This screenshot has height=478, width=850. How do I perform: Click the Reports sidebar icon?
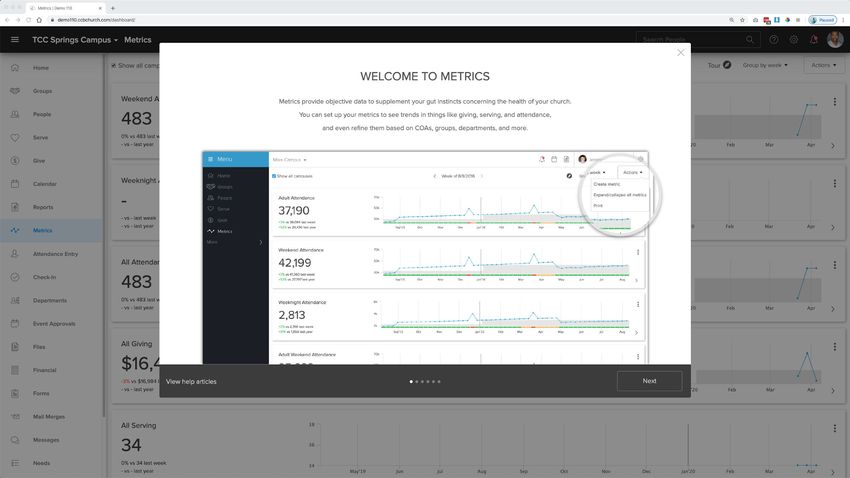point(15,207)
